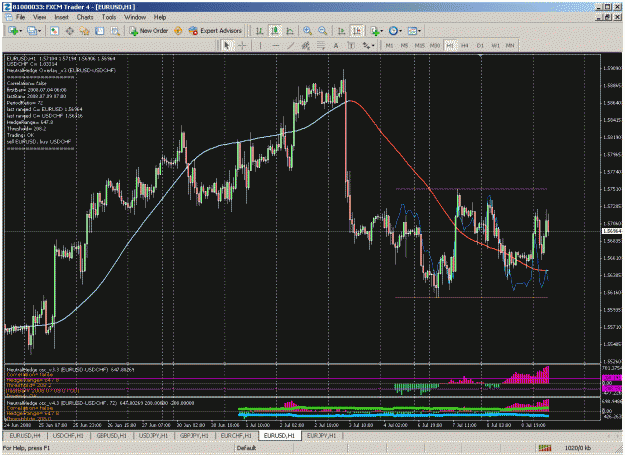Expand the Templates dropdown arrow
This screenshot has height=455, width=625.
pos(419,31)
